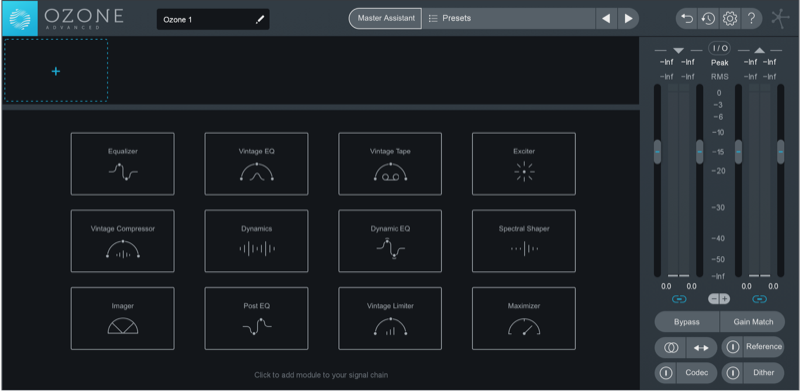This screenshot has width=800, height=391.
Task: Add the Imager module
Action: tap(122, 319)
